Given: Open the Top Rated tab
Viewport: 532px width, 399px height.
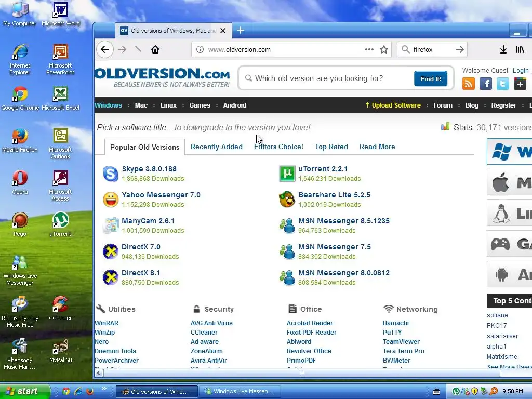Looking at the screenshot, I should (x=331, y=147).
